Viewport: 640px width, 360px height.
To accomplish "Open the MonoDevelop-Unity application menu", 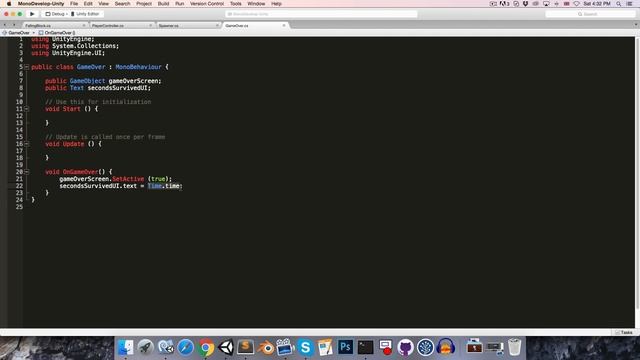I will point(41,4).
